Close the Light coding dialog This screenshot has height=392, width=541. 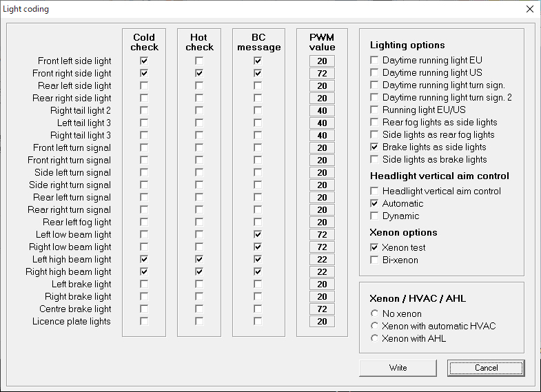point(530,9)
